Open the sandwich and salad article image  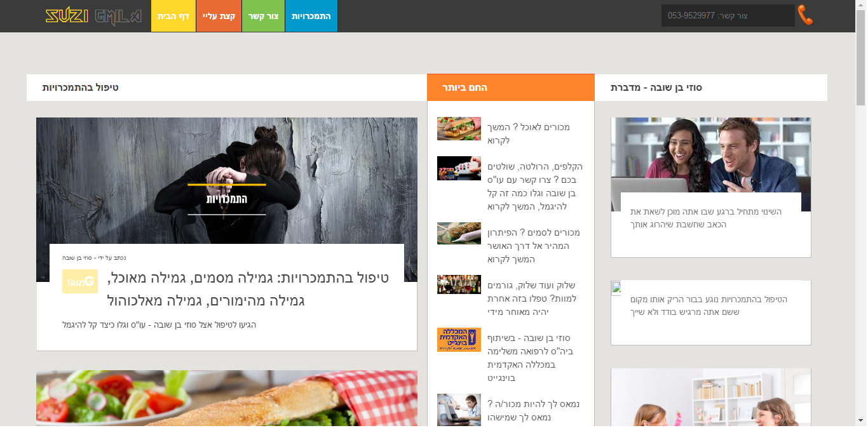[227, 398]
